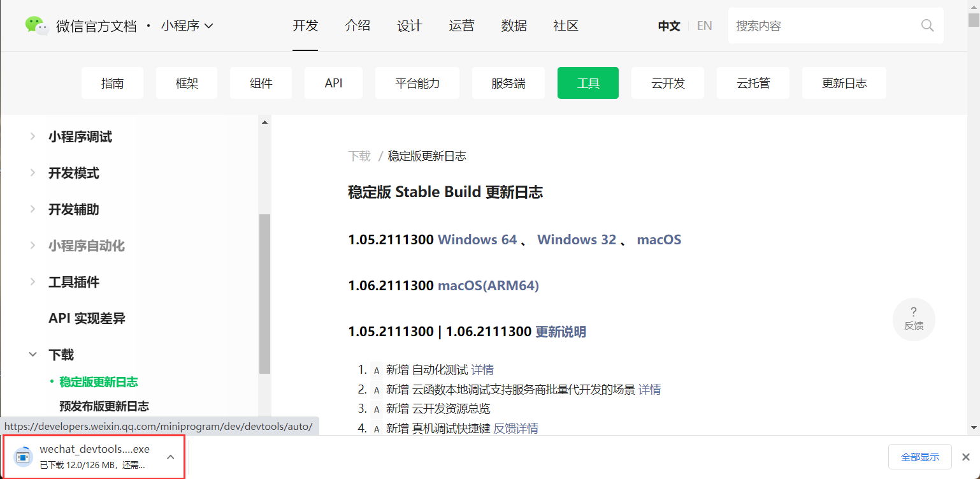Open the 介绍 top menu
Screen dimensions: 980x479
(x=357, y=26)
